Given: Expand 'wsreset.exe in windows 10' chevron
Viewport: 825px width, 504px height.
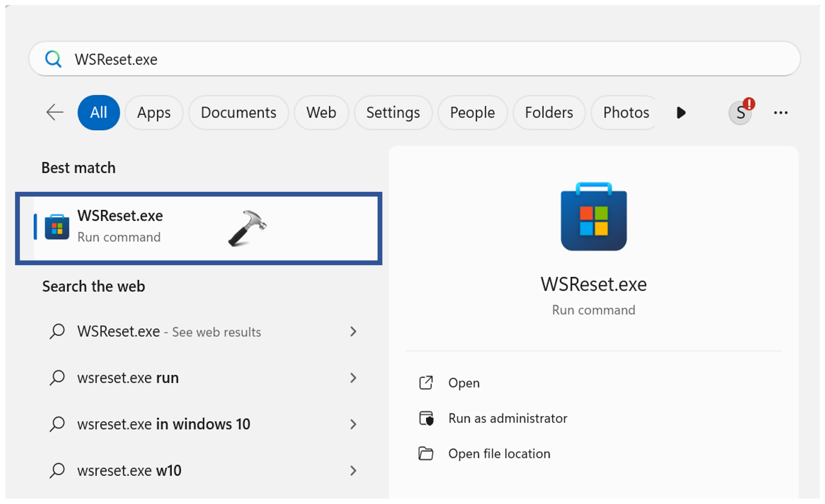Looking at the screenshot, I should (x=353, y=424).
